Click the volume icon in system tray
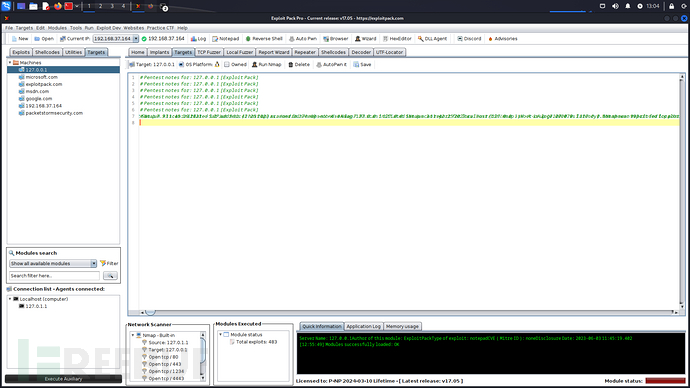 click(615, 6)
